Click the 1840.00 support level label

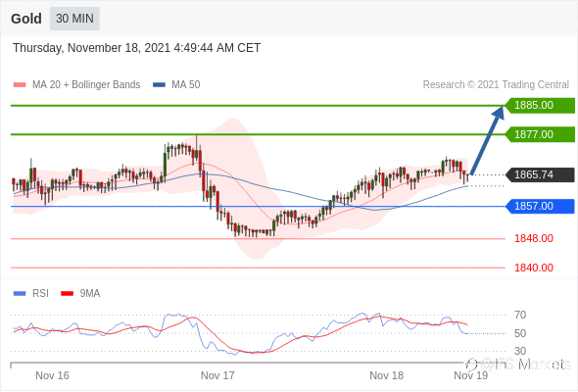coord(534,268)
